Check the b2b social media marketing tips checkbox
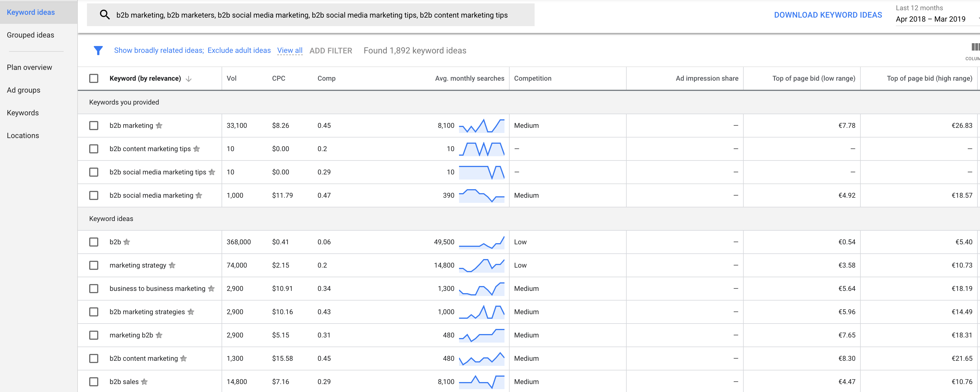The width and height of the screenshot is (980, 392). coord(93,172)
